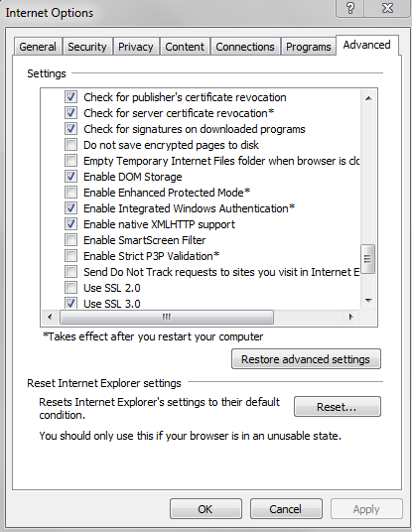Enable Send Do Not Track requests option
Viewport: 412px width, 532px height.
(70, 272)
